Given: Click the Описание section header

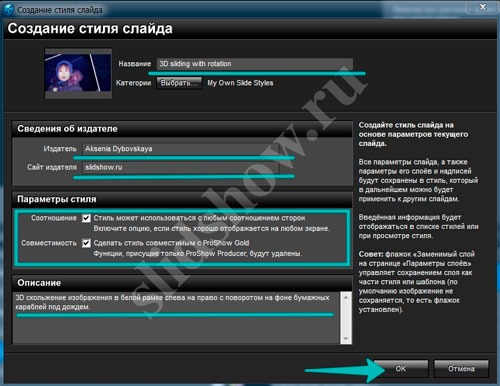Looking at the screenshot, I should [182, 283].
